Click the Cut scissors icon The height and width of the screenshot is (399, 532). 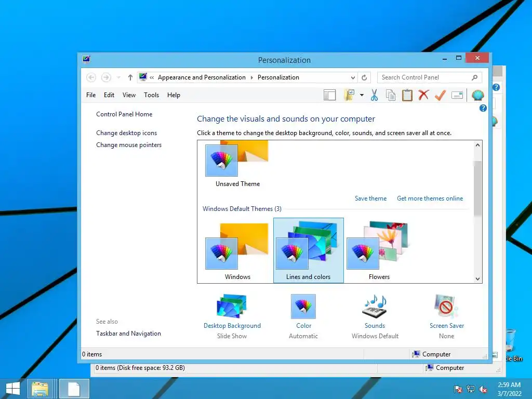point(374,96)
